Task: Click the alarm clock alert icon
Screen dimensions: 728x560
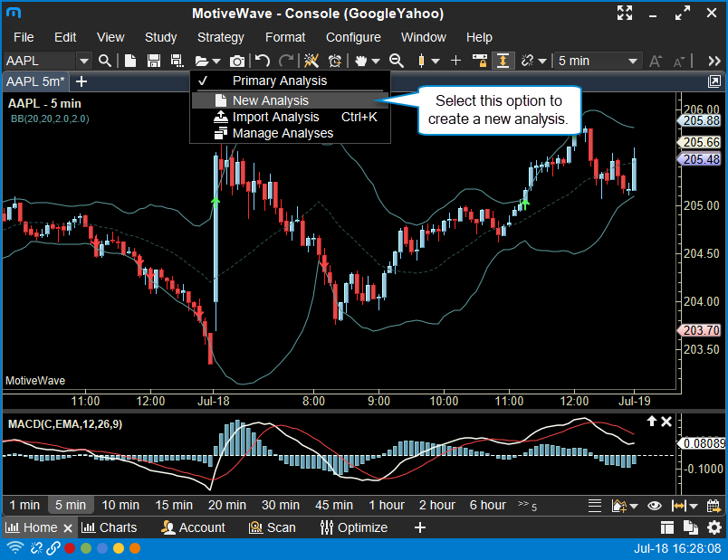Action: coord(335,61)
